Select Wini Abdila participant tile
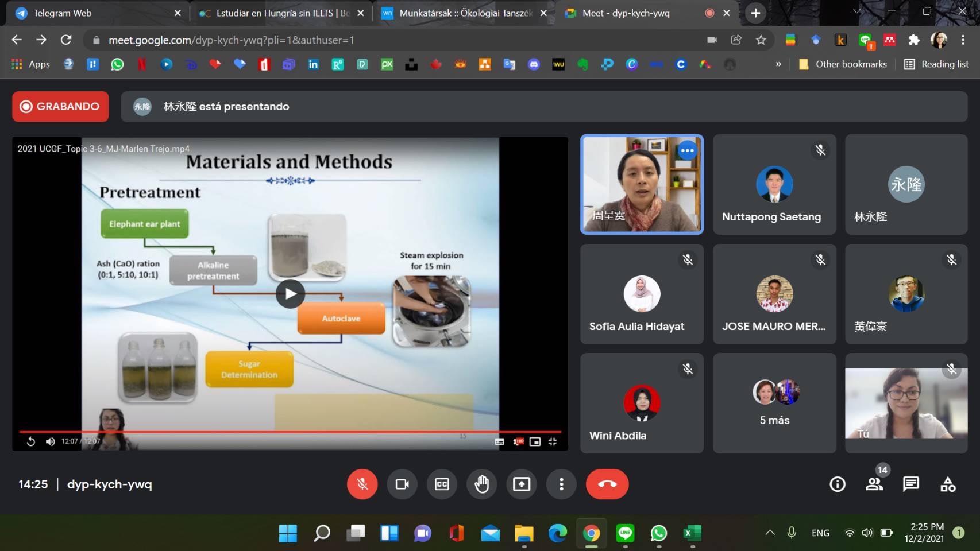The width and height of the screenshot is (980, 551). [x=642, y=403]
